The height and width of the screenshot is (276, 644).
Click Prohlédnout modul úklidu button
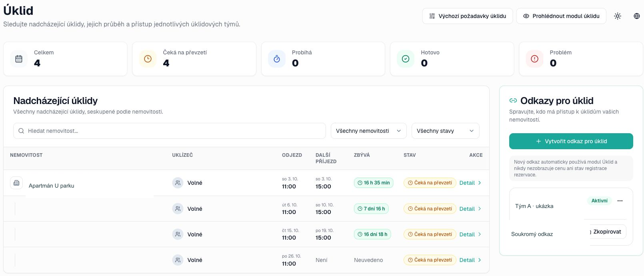click(561, 16)
